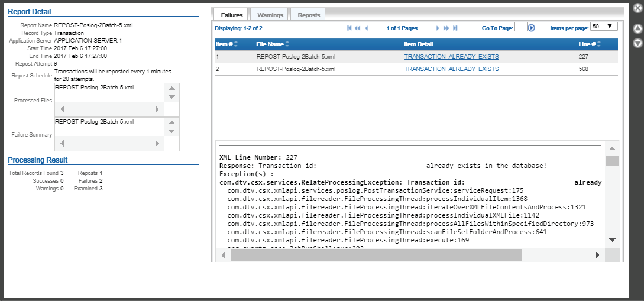Click 'APPLICATION SERVER 1' value
The image size is (644, 301).
click(x=88, y=41)
